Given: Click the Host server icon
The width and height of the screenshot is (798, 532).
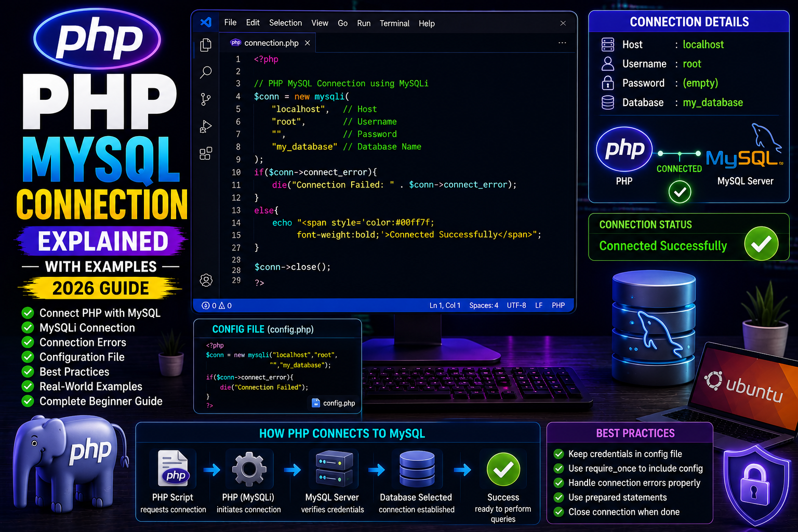Looking at the screenshot, I should [x=608, y=45].
